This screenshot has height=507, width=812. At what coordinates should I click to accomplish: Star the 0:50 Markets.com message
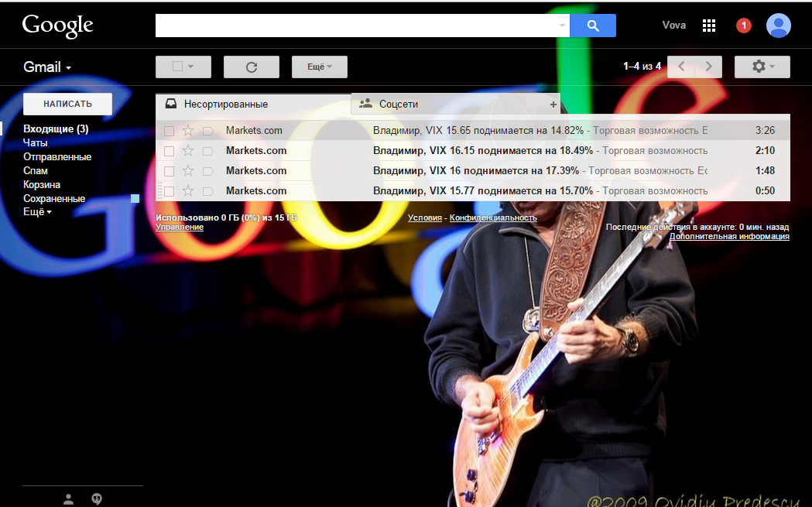(188, 191)
